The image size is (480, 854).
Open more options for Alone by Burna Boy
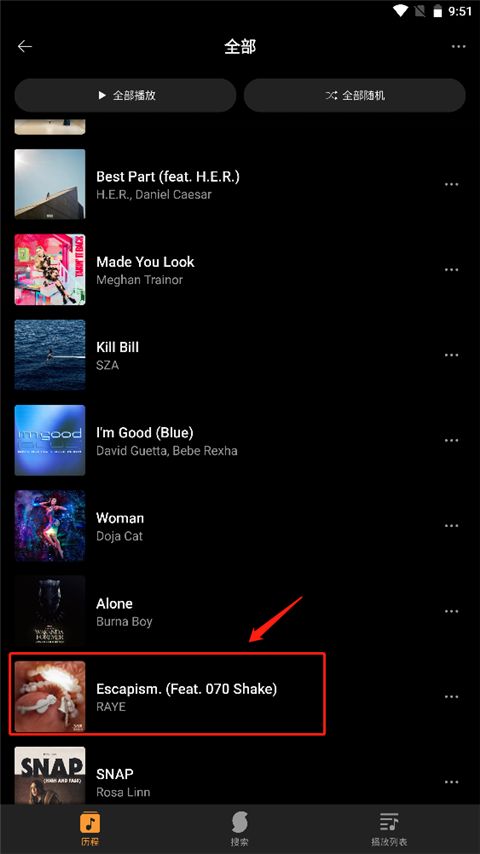click(451, 612)
